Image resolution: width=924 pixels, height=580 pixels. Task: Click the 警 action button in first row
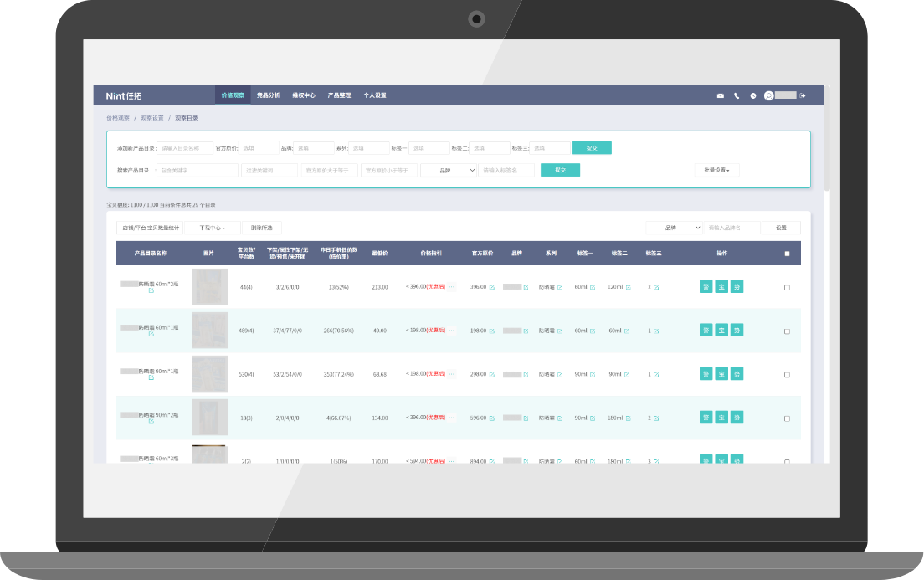(706, 286)
